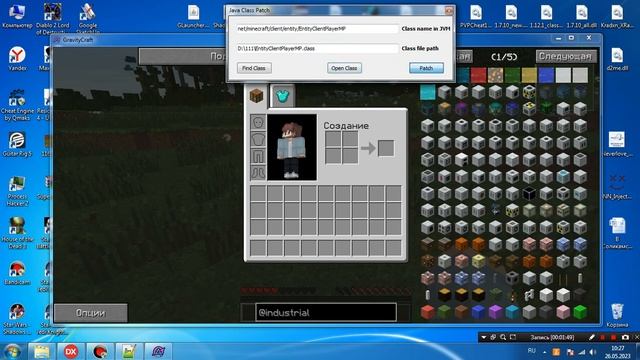Screen dimensions: 640x360
Task: Switch to the GravityCraft taskbar icon
Action: click(158, 351)
